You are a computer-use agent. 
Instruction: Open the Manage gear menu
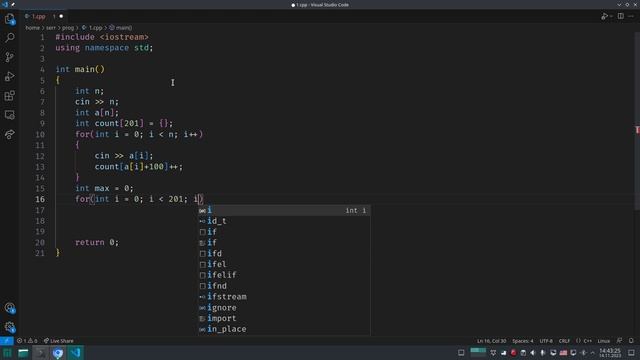tap(9, 327)
